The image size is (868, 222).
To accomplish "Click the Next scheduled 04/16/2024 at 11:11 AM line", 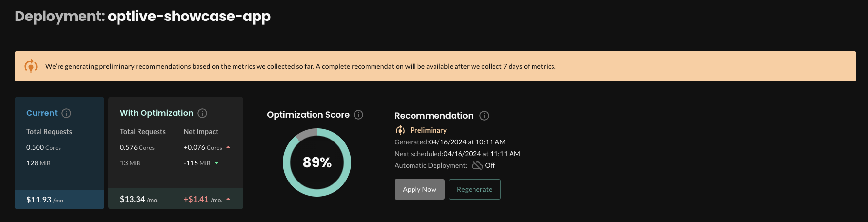I will (x=457, y=154).
